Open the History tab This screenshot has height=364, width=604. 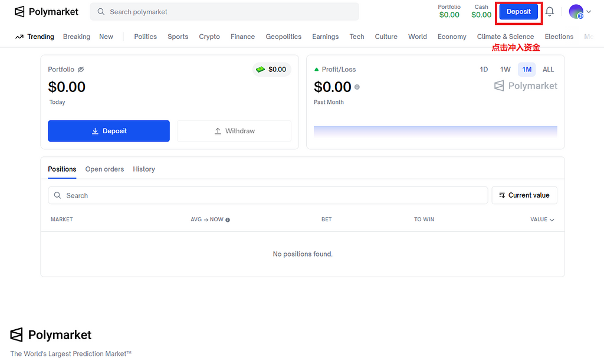click(144, 169)
